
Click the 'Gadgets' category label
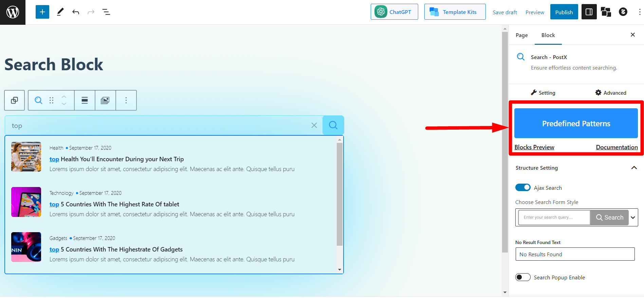tap(58, 238)
